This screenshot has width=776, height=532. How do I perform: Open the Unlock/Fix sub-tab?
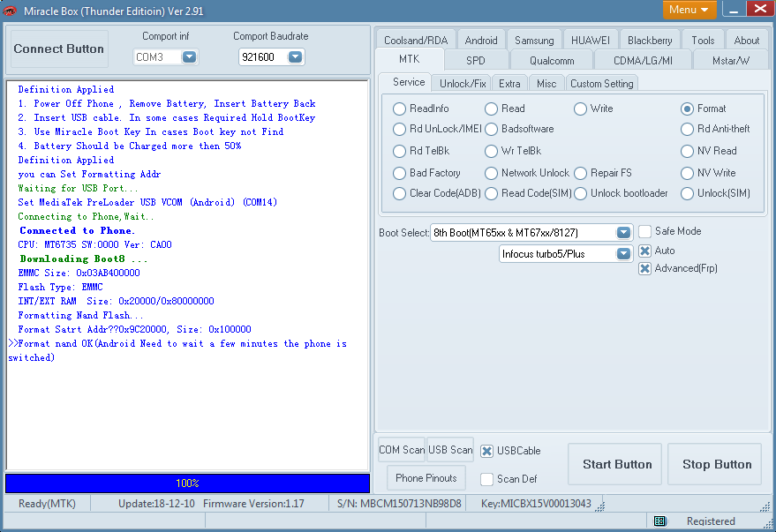click(x=463, y=84)
